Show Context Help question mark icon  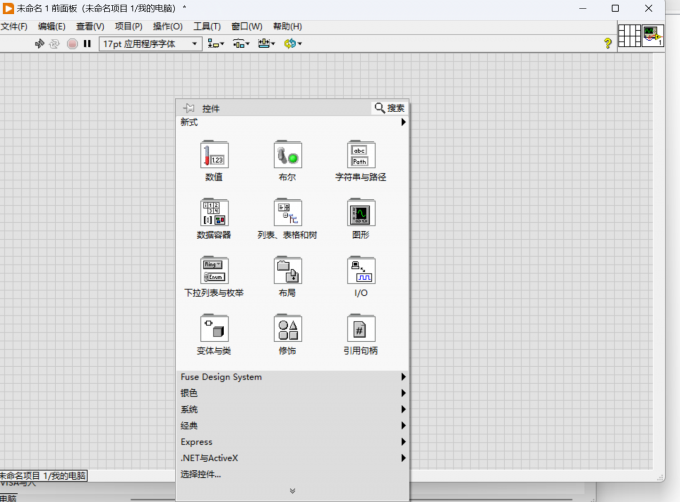pos(608,43)
